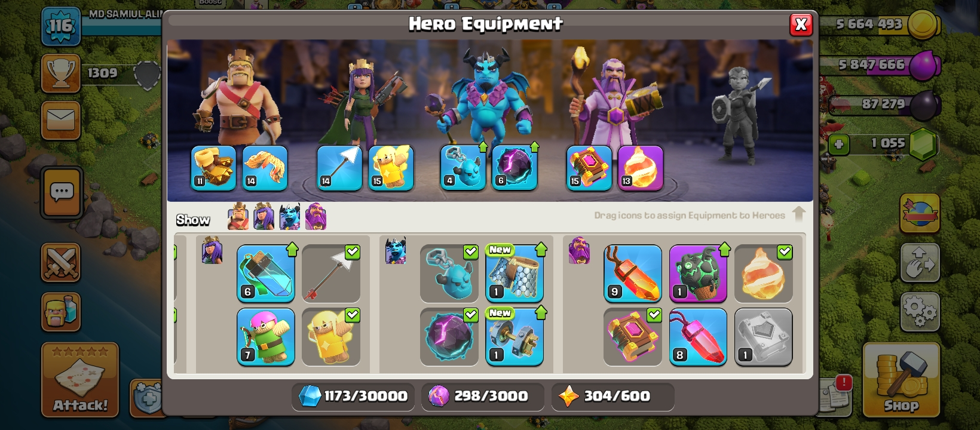Select the Rage Gem level 8 equipment
The image size is (980, 430).
point(698,337)
